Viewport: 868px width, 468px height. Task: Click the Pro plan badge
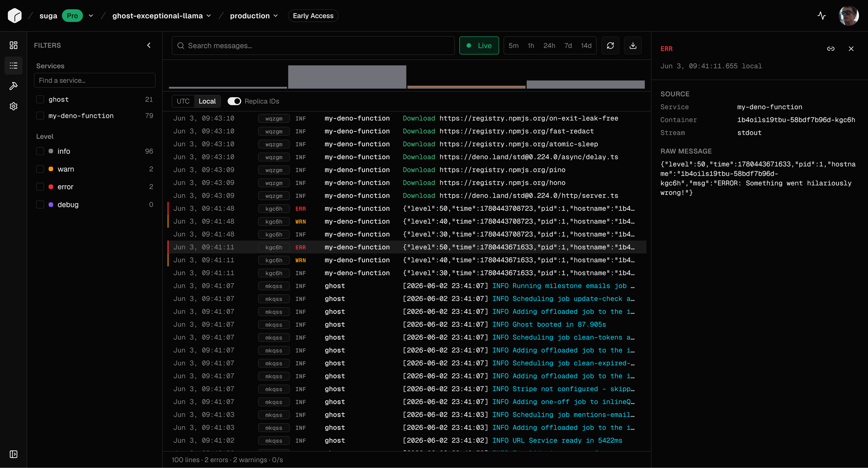coord(72,16)
